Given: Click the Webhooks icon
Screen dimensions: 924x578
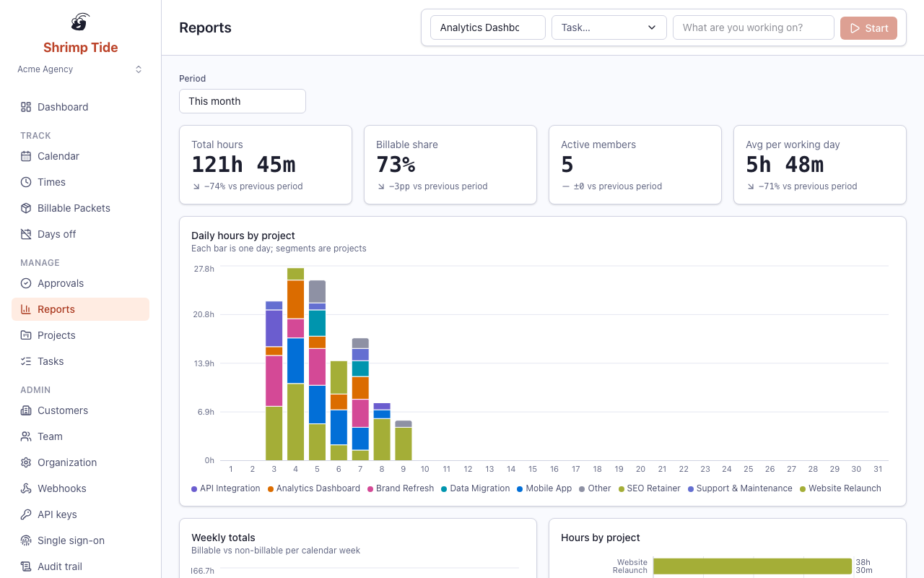Looking at the screenshot, I should pyautogui.click(x=26, y=488).
